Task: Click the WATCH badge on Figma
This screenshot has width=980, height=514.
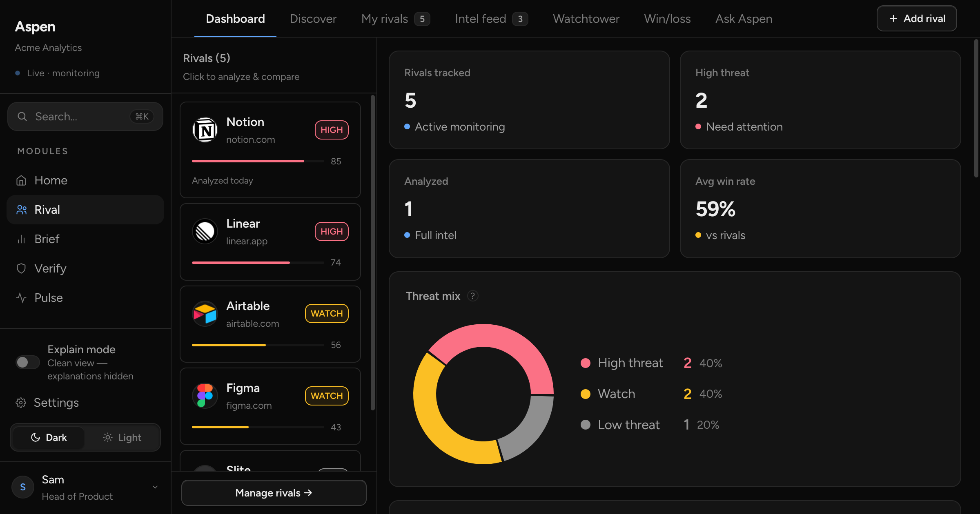Action: (x=327, y=396)
